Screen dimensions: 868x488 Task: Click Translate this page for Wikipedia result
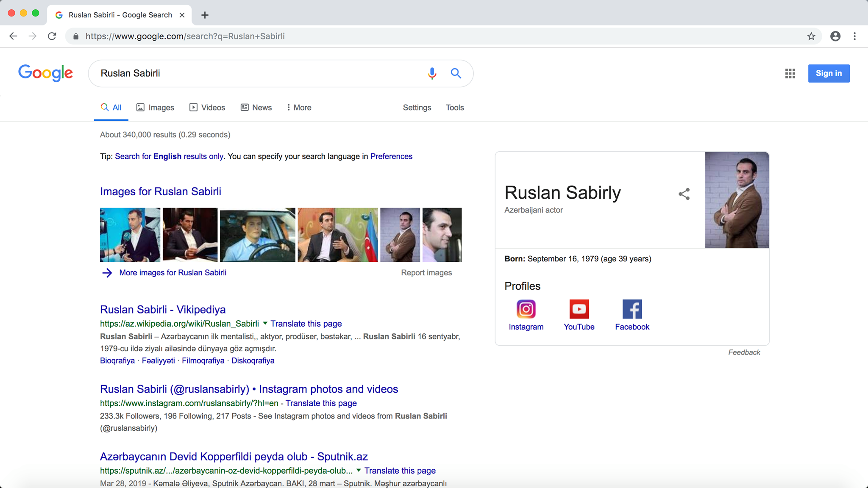coord(306,324)
